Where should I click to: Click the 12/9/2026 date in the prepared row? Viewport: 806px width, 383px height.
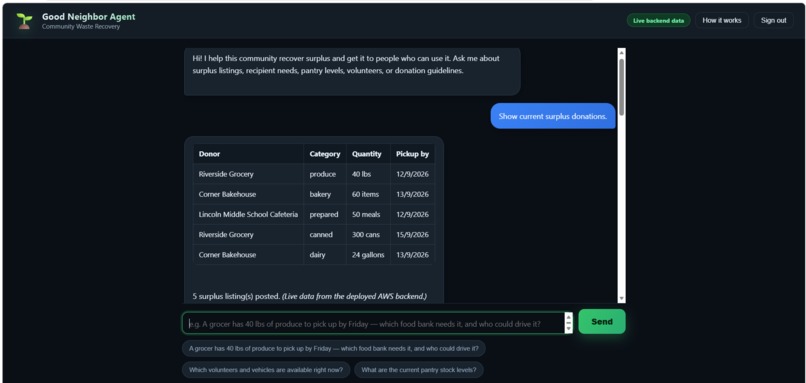412,214
